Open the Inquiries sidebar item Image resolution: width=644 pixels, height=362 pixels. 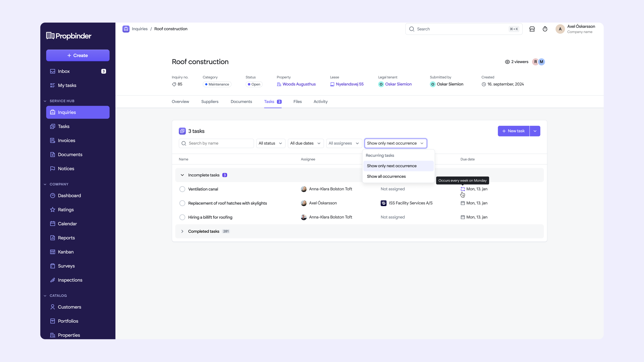(78, 112)
